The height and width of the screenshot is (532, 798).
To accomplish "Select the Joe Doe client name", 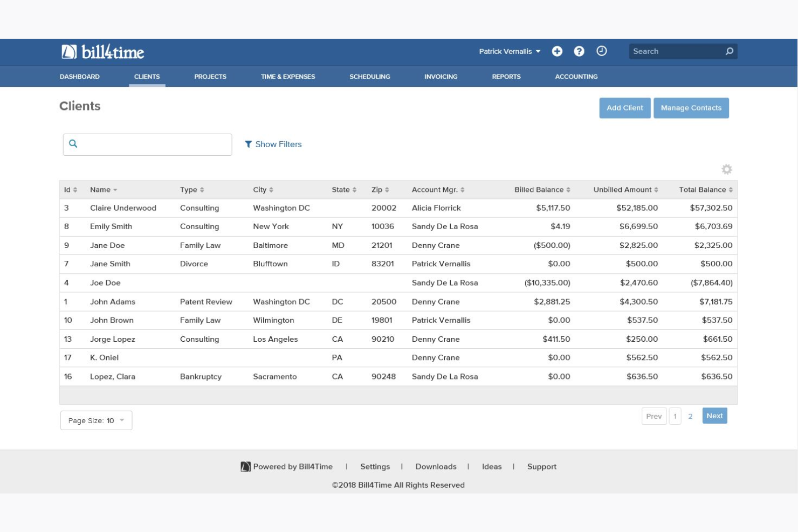I will tap(105, 283).
